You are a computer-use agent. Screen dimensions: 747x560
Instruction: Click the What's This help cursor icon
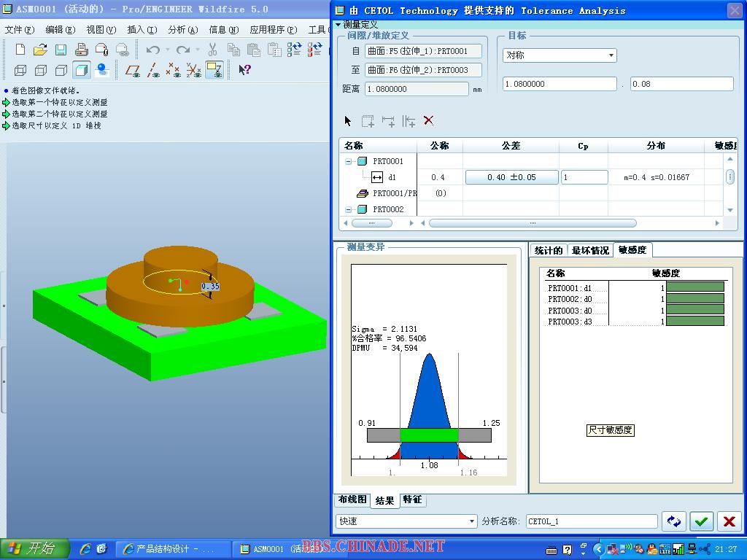coord(245,70)
